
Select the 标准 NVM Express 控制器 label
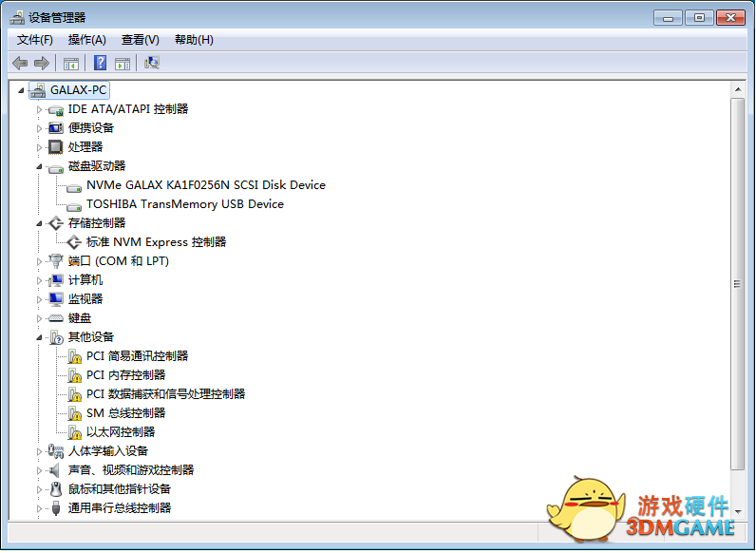[x=156, y=242]
